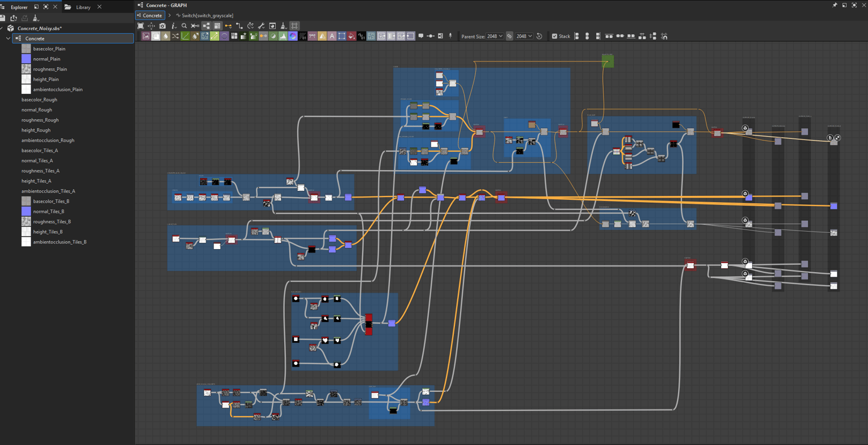Take a graph screenshot with the camera icon

(x=162, y=26)
